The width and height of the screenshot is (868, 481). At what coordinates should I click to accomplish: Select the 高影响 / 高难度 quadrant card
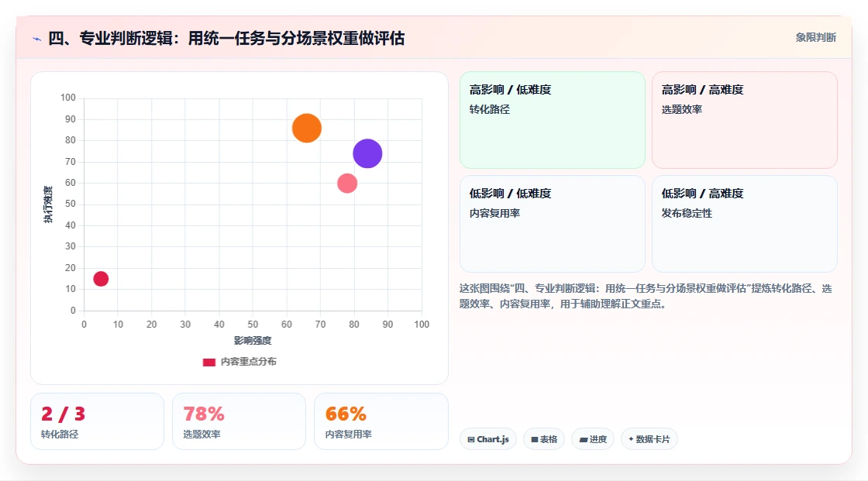click(745, 119)
